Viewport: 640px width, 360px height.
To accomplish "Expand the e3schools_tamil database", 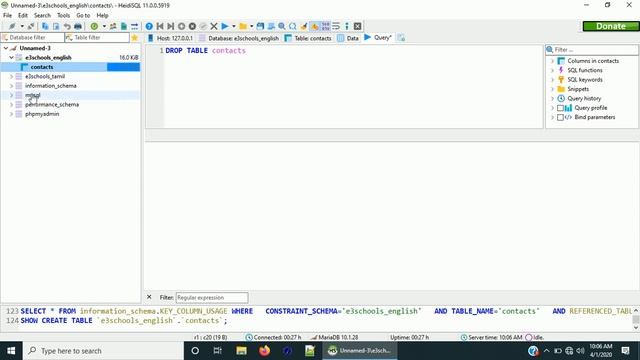I will coord(11,76).
